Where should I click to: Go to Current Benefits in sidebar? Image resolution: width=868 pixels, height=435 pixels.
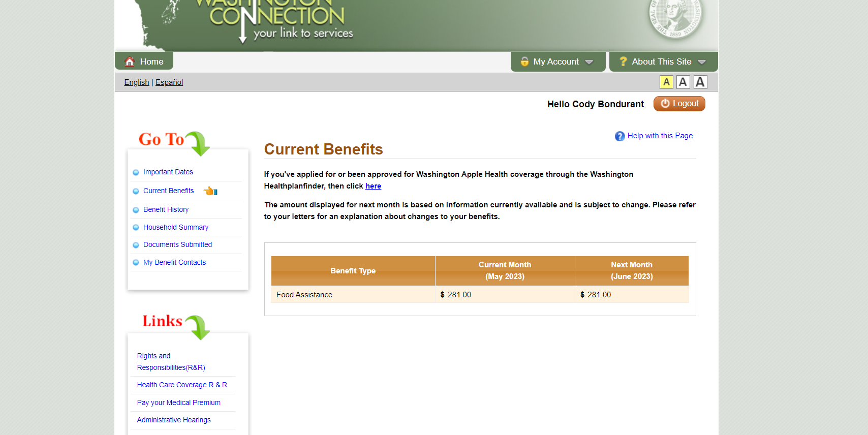click(169, 191)
